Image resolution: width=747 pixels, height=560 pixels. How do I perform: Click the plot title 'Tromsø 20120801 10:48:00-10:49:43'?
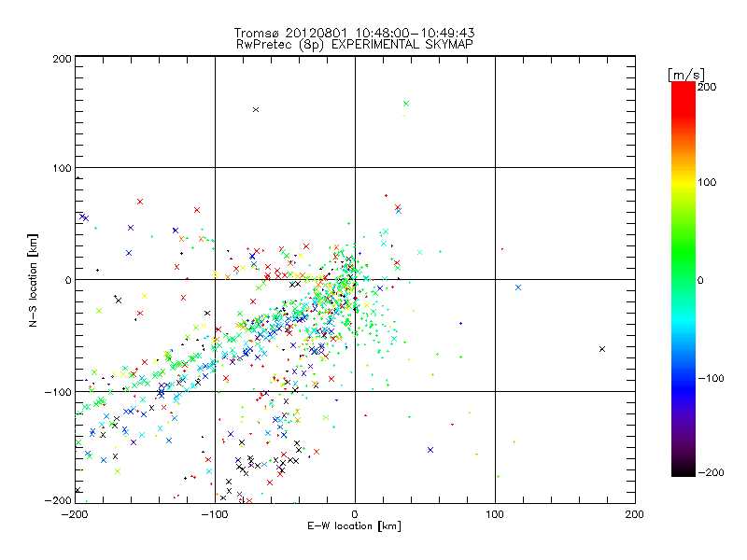354,33
